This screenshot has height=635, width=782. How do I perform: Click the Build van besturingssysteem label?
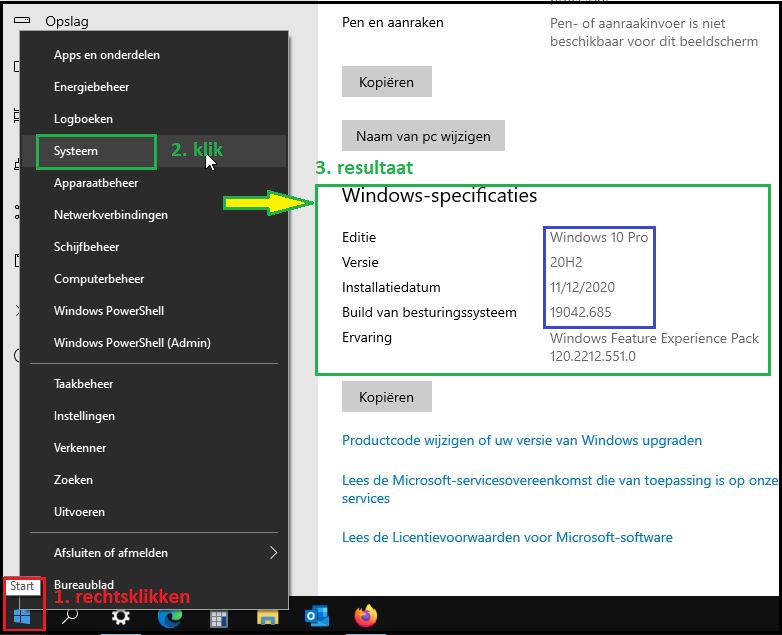point(429,312)
